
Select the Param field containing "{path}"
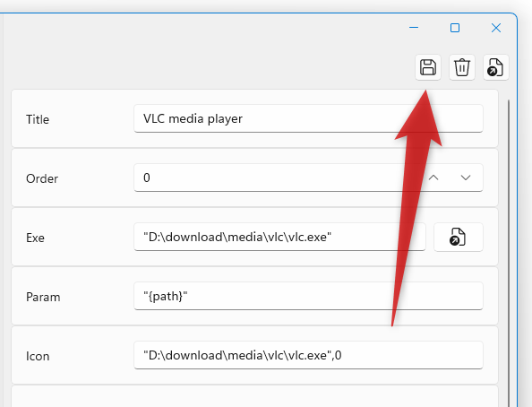click(308, 296)
